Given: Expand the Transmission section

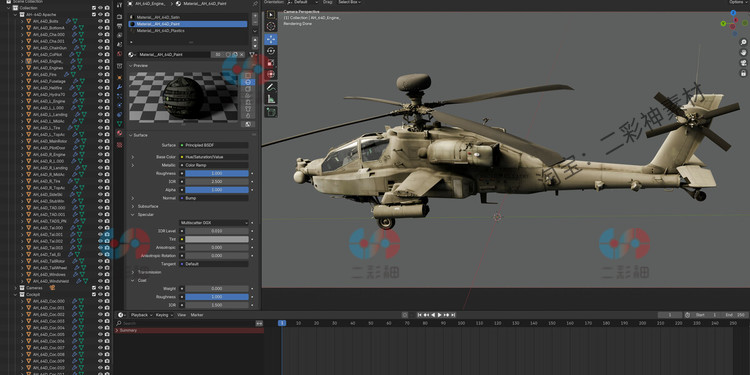Looking at the screenshot, I should pos(133,272).
